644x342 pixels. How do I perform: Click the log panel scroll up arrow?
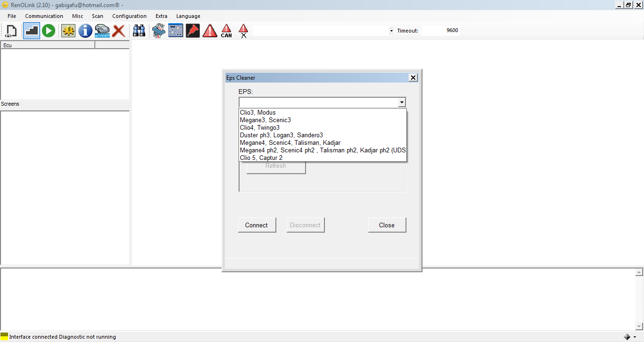(x=640, y=273)
